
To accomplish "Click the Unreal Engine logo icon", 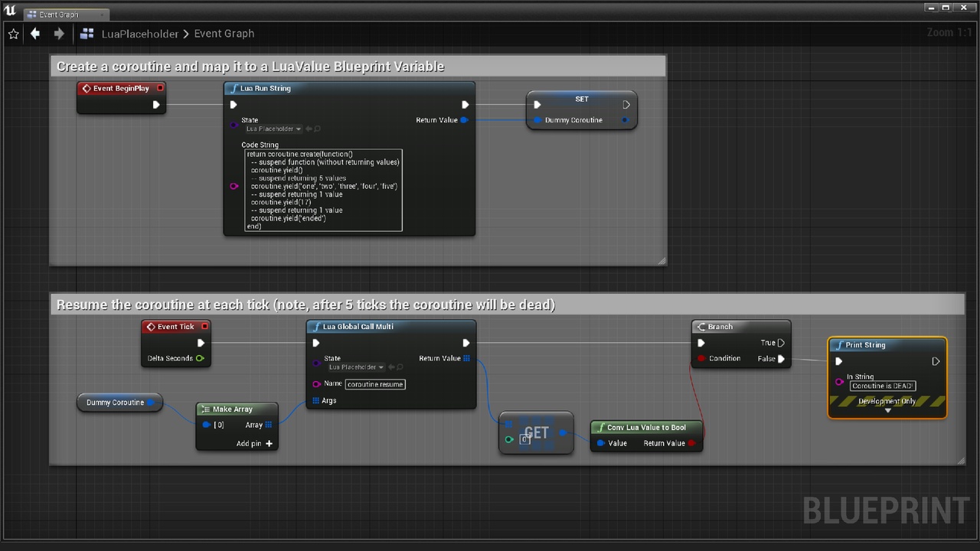I will click(10, 9).
